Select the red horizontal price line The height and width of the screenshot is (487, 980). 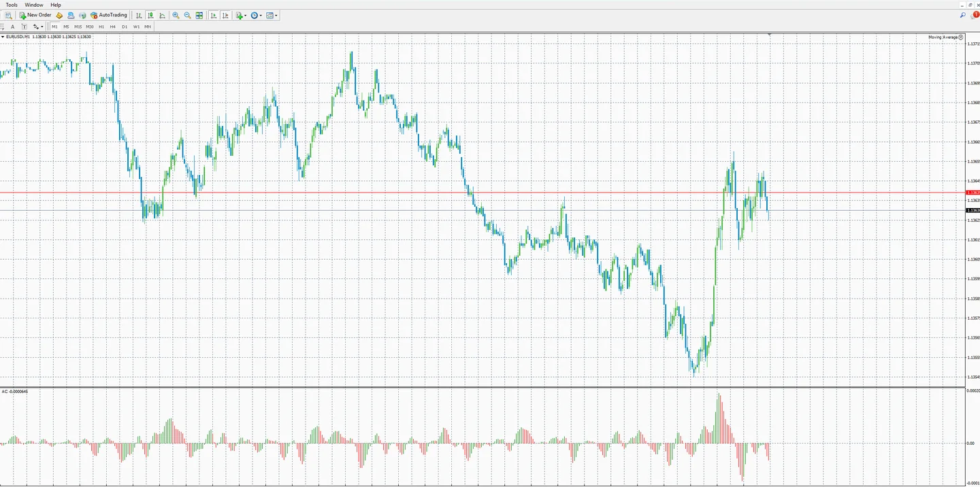point(483,192)
